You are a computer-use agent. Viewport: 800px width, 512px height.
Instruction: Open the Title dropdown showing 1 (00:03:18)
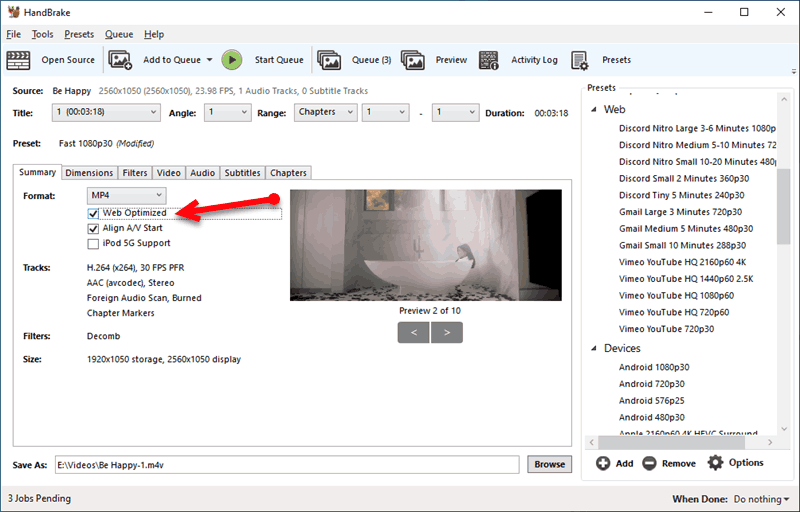point(106,112)
